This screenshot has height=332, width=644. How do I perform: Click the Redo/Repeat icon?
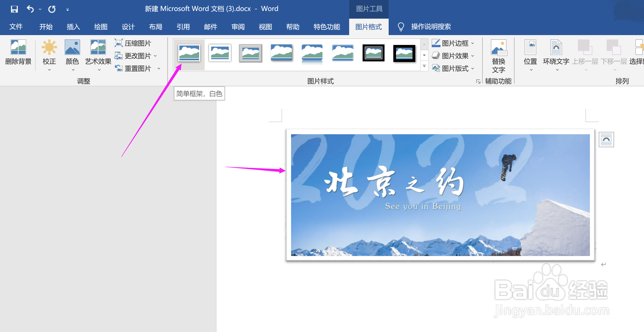click(x=52, y=9)
